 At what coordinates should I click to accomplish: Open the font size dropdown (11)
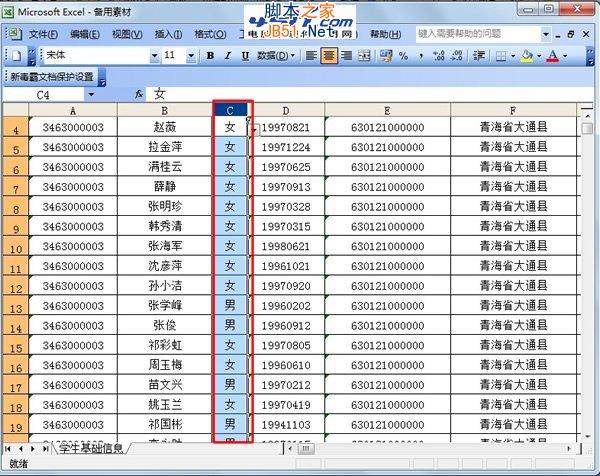click(x=191, y=56)
